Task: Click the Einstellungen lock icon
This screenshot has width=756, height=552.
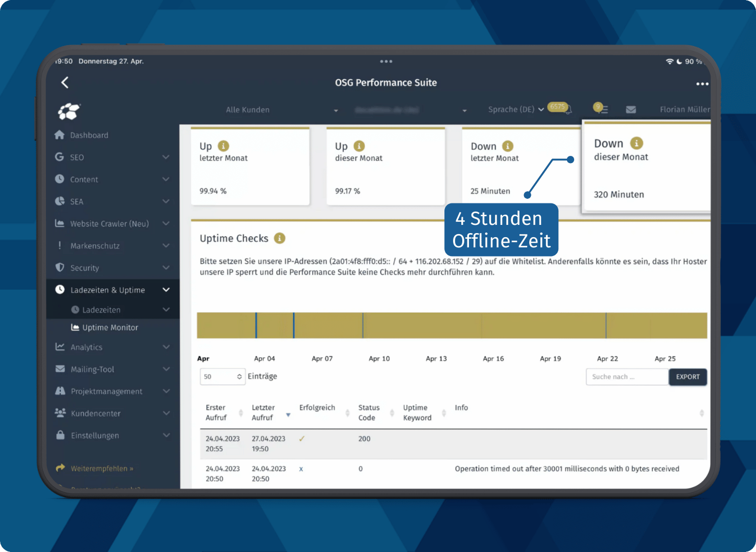Action: tap(60, 435)
